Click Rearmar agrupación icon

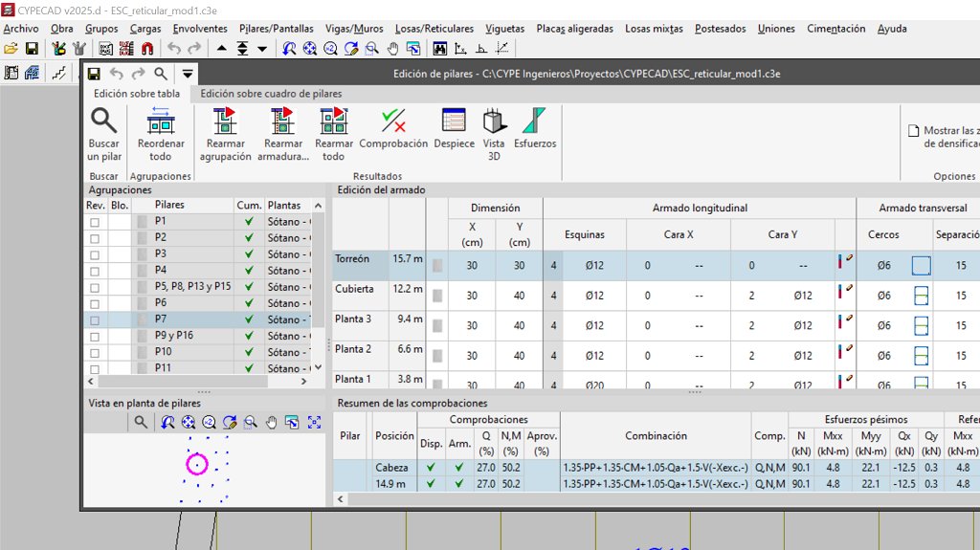coord(225,135)
